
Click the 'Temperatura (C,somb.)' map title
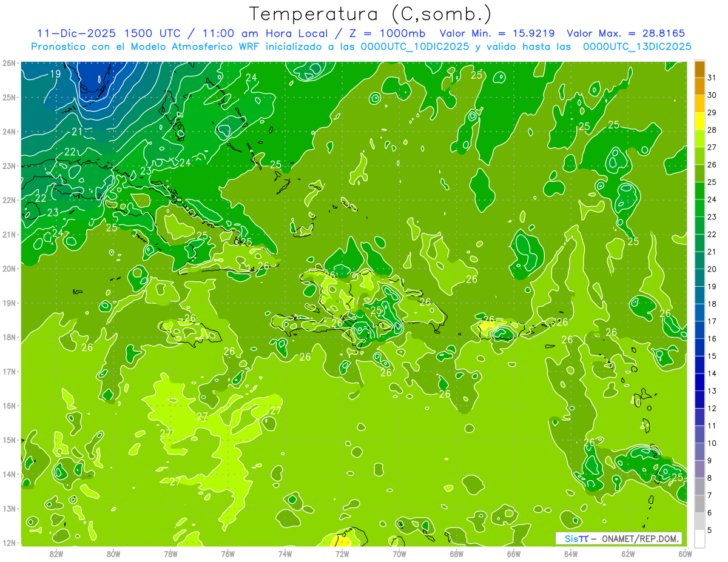[371, 14]
